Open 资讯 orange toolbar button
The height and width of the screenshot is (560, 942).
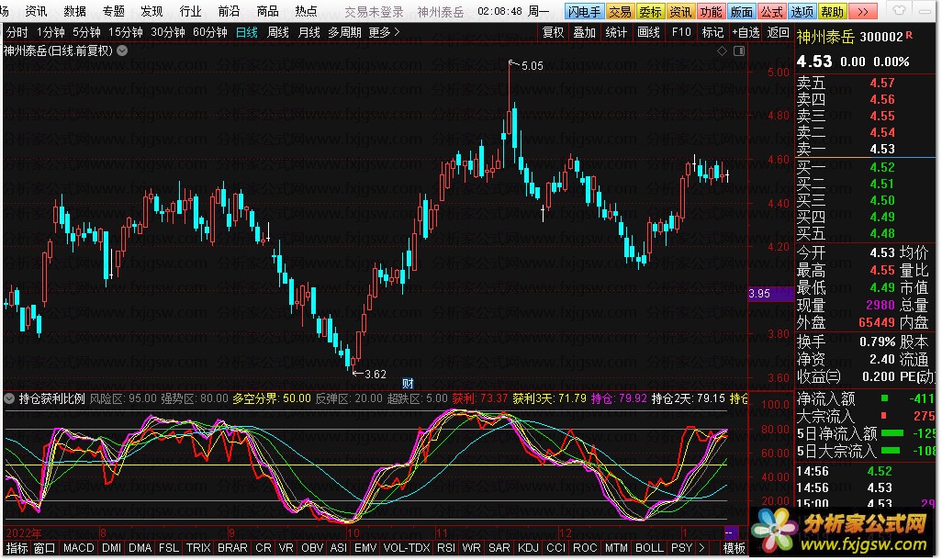coord(680,11)
